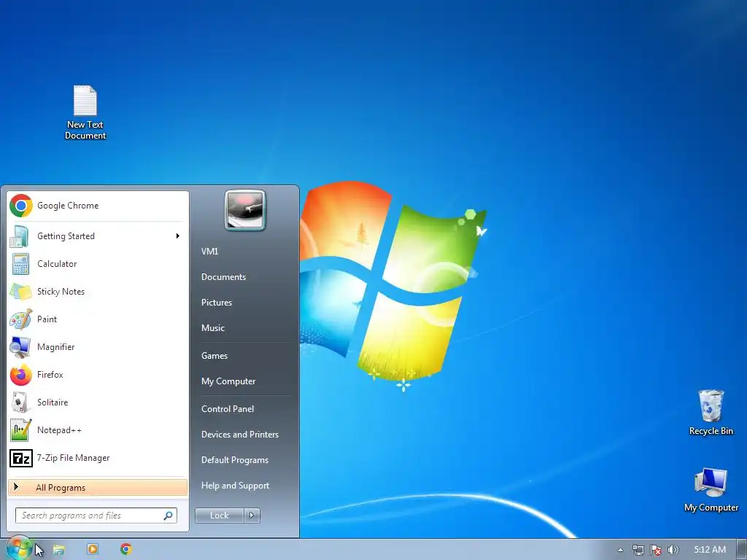Image resolution: width=747 pixels, height=560 pixels.
Task: Open Windows Media Player taskbar icon
Action: 93,550
